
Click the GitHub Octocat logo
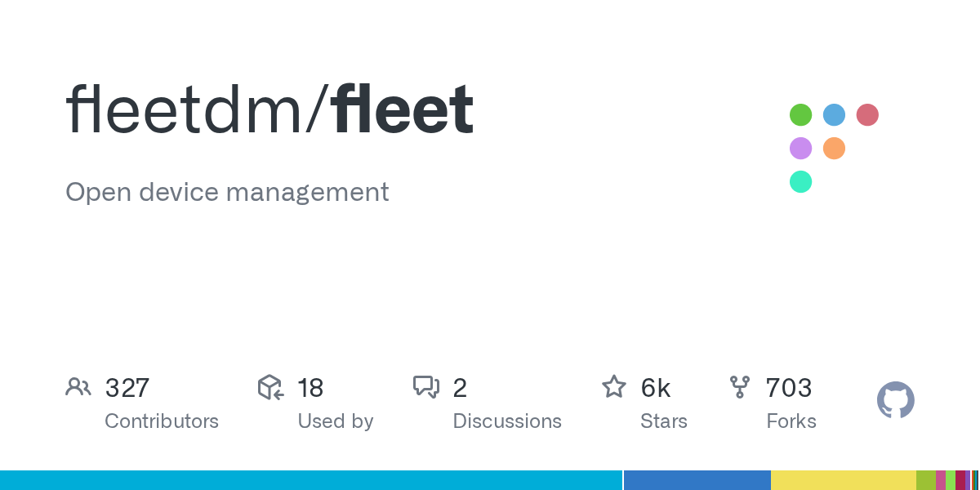click(895, 401)
